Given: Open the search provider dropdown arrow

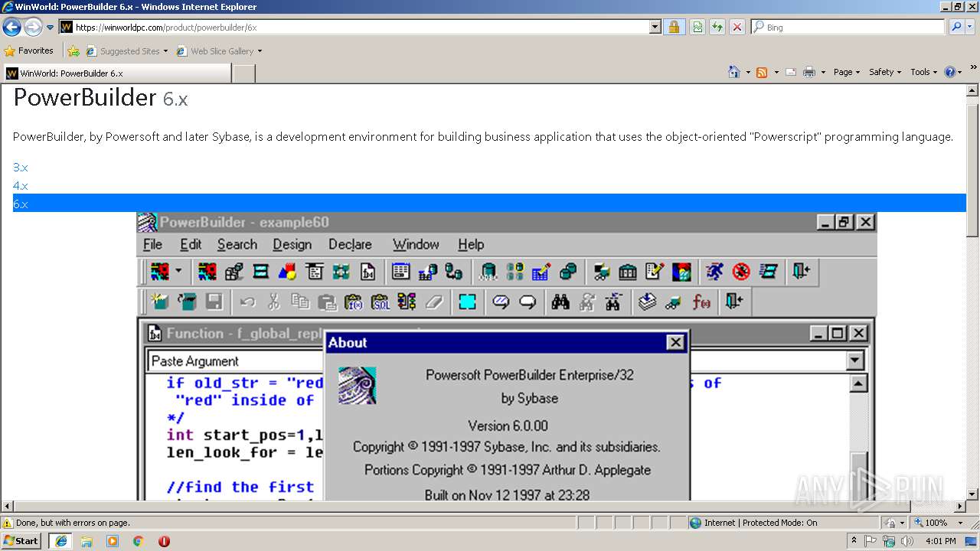Looking at the screenshot, I should pyautogui.click(x=971, y=27).
